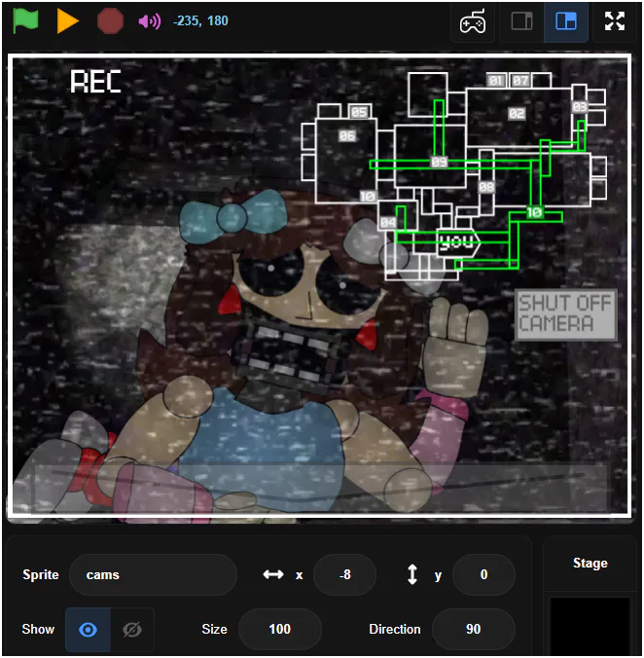Select camera 04 on the map
644x658 pixels.
click(x=388, y=222)
